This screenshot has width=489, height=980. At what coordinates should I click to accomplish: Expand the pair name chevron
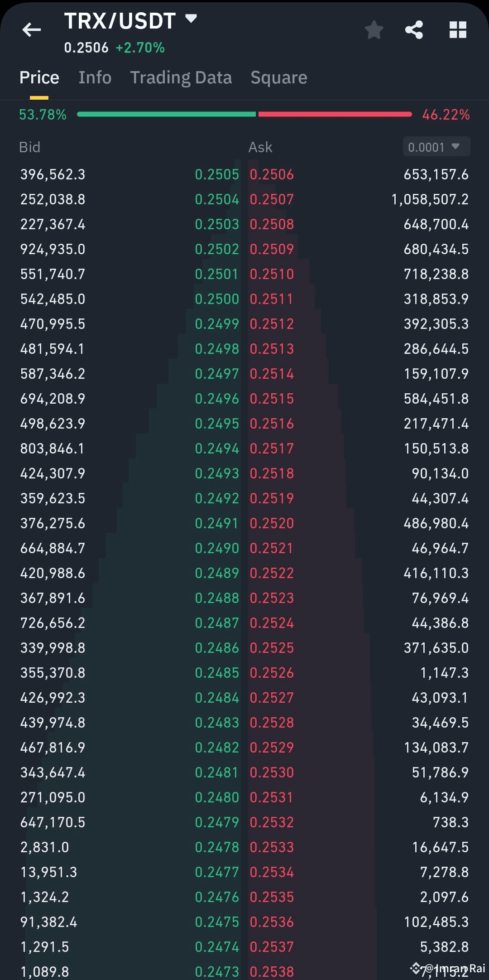pyautogui.click(x=191, y=19)
